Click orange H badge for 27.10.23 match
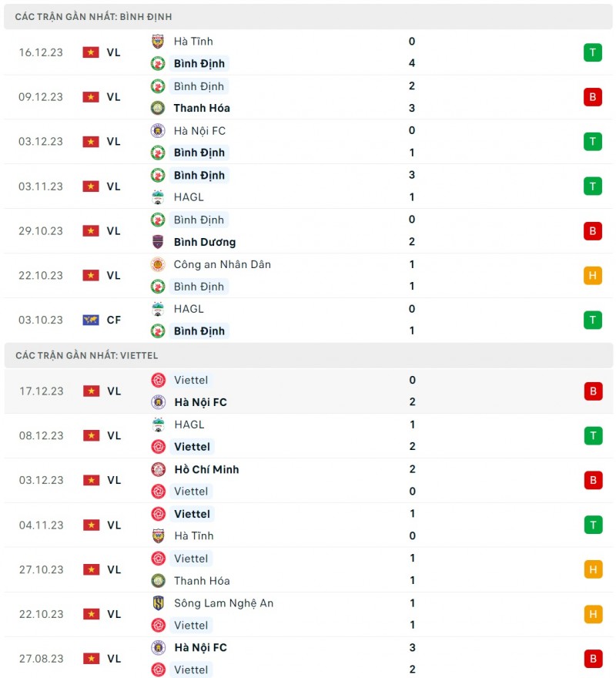Viewport: 616px width, 678px height. tap(592, 569)
